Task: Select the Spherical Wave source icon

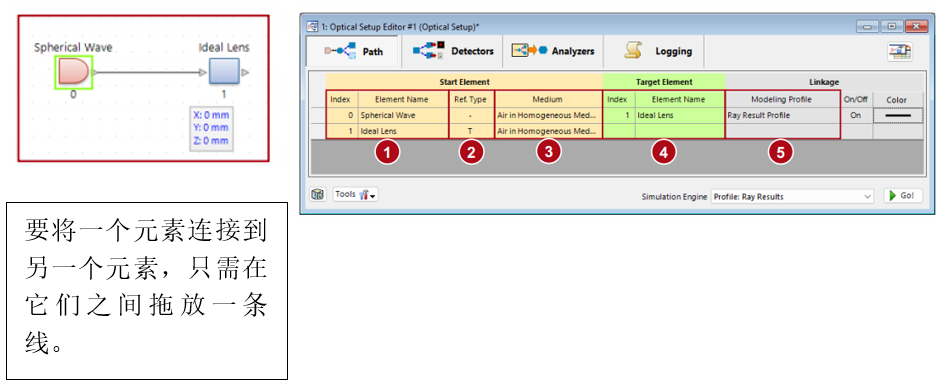Action: tap(73, 72)
